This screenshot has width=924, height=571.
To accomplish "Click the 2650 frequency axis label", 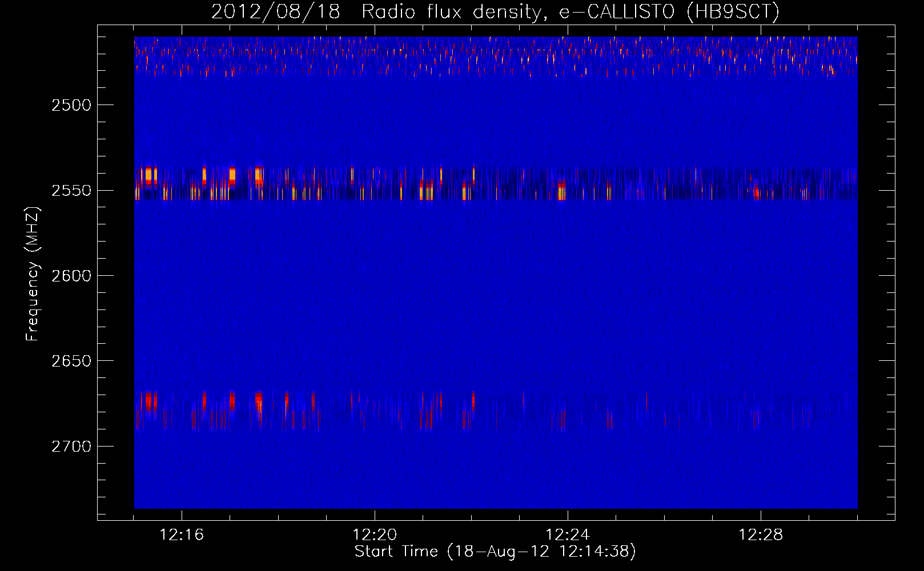I will click(x=71, y=361).
